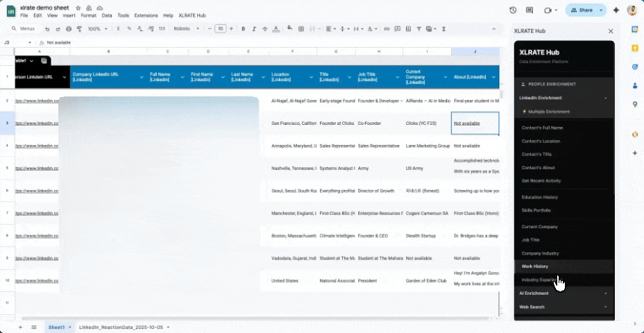Click the Insert comment icon
Image resolution: width=644 pixels, height=333 pixels.
[397, 28]
